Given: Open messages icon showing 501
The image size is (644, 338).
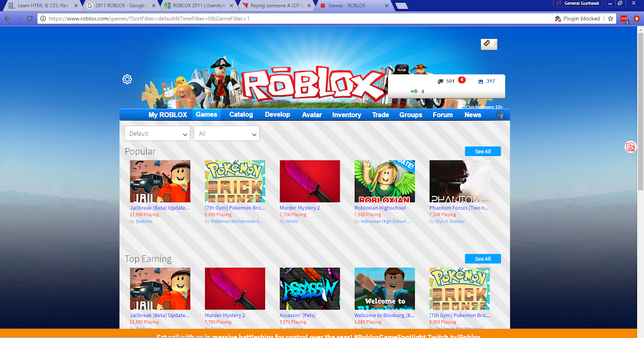Looking at the screenshot, I should pos(441,82).
